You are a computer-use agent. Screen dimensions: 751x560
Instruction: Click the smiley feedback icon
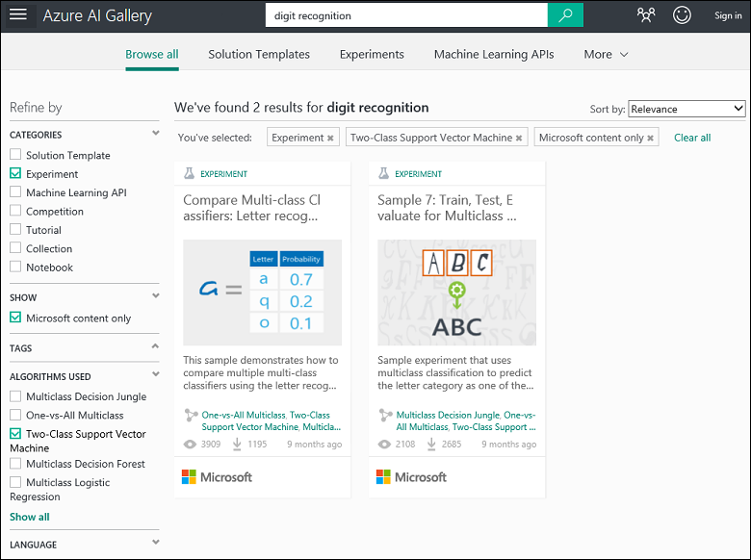[682, 15]
